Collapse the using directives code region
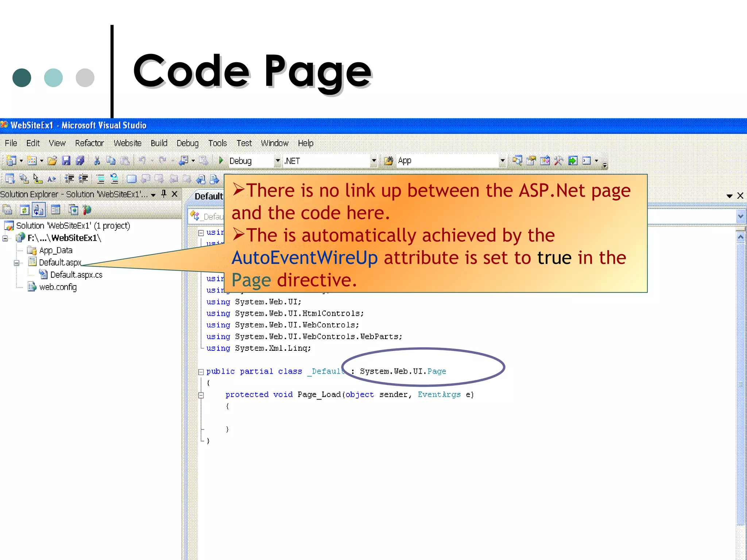 click(201, 233)
